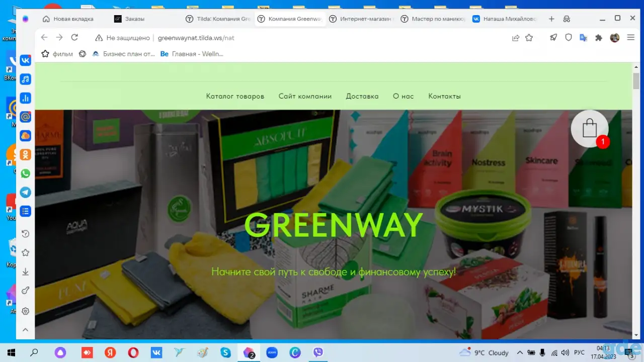
Task: Go back to previous page
Action: pyautogui.click(x=44, y=38)
